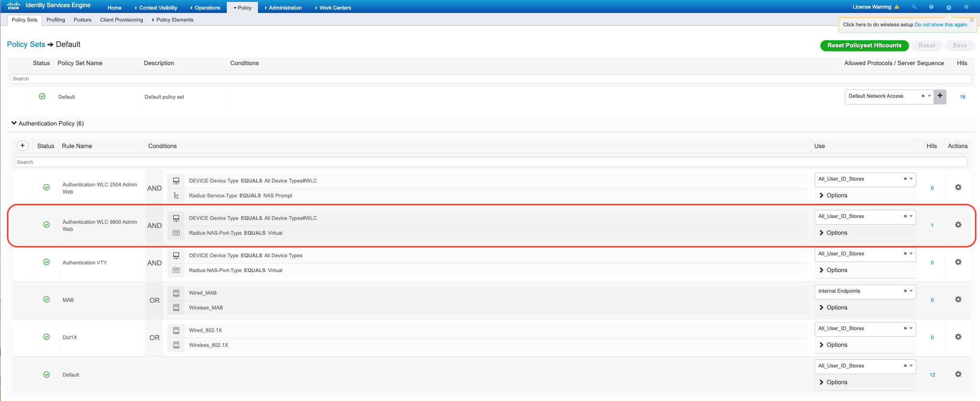Viewport: 980px width, 401px height.
Task: Close the wireless setup notification popup
Action: point(972,20)
